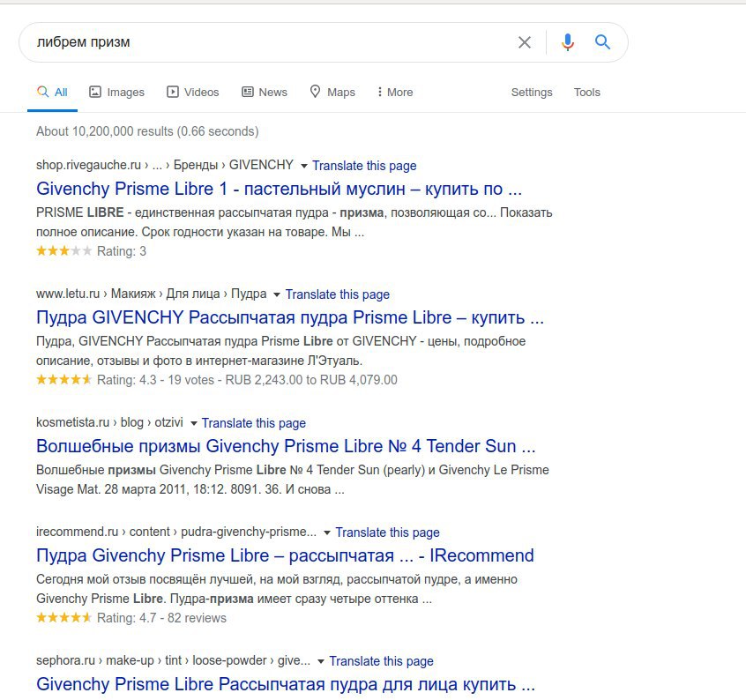Open search Settings
The image size is (746, 700).
(532, 93)
